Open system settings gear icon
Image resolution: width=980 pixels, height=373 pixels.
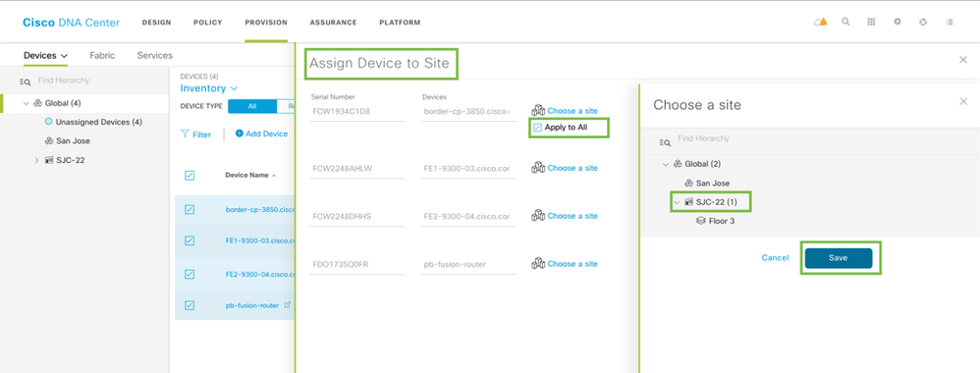(x=898, y=22)
